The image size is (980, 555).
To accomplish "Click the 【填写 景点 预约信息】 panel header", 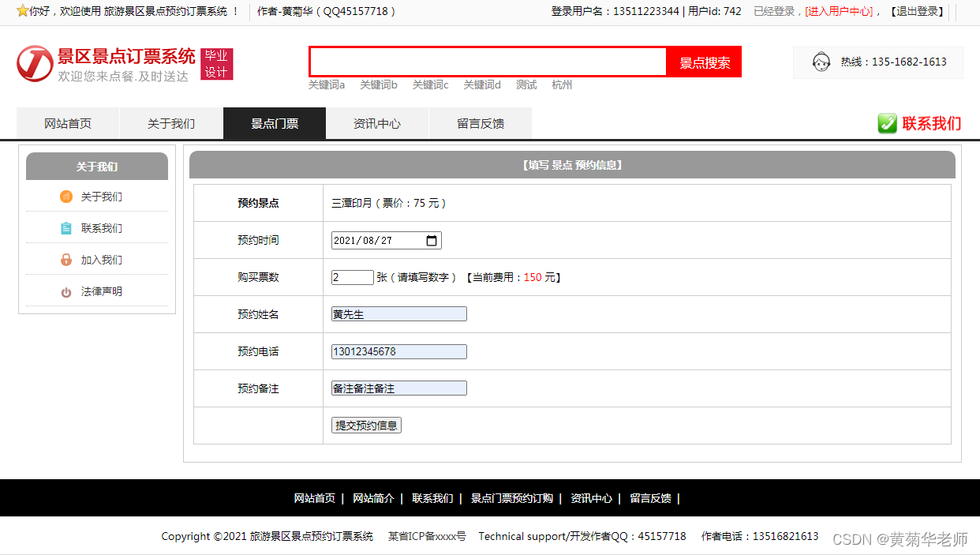I will 572,165.
